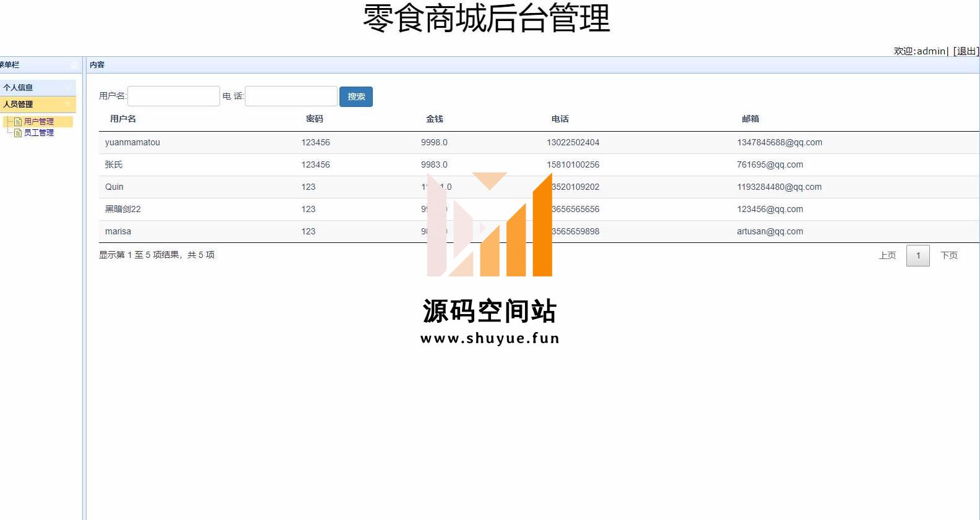This screenshot has height=520, width=980.
Task: Click phone number 15810100256
Action: (573, 164)
